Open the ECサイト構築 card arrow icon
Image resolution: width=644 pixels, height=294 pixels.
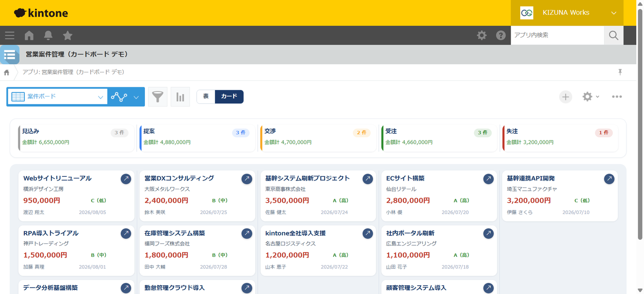pos(489,179)
